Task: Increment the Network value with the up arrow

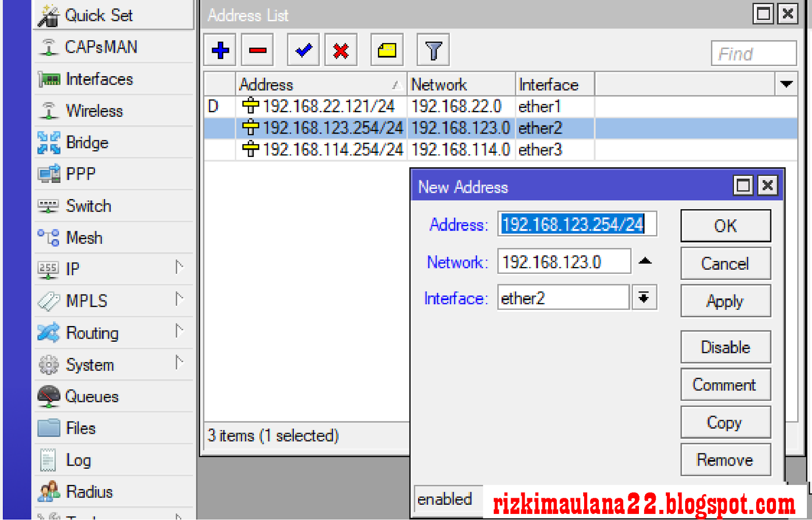Action: click(x=645, y=261)
